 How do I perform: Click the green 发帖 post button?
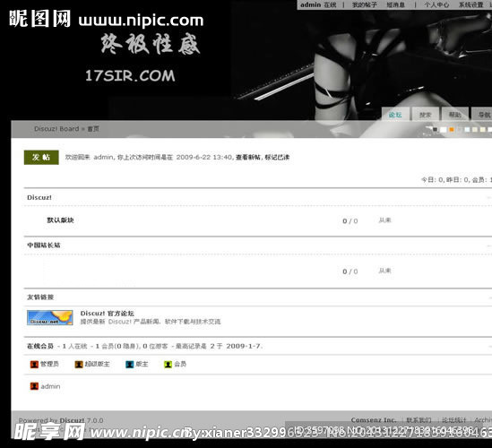coord(41,157)
